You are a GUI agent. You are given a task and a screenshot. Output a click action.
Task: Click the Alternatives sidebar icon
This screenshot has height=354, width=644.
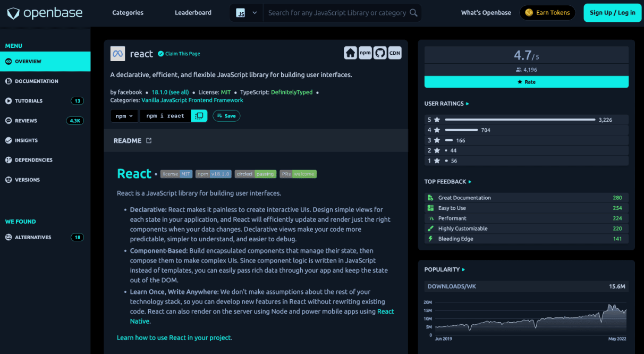[9, 237]
